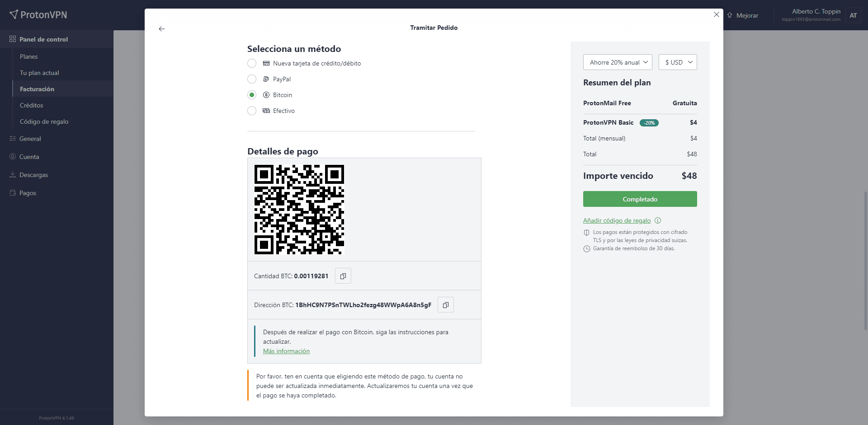The width and height of the screenshot is (868, 425).
Task: Click the credit card icon
Action: click(x=266, y=63)
